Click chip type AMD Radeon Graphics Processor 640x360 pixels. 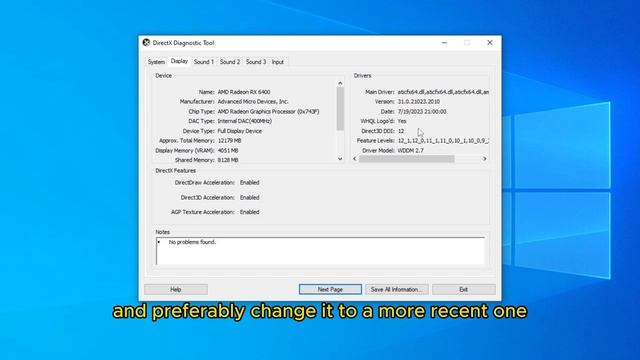[268, 111]
